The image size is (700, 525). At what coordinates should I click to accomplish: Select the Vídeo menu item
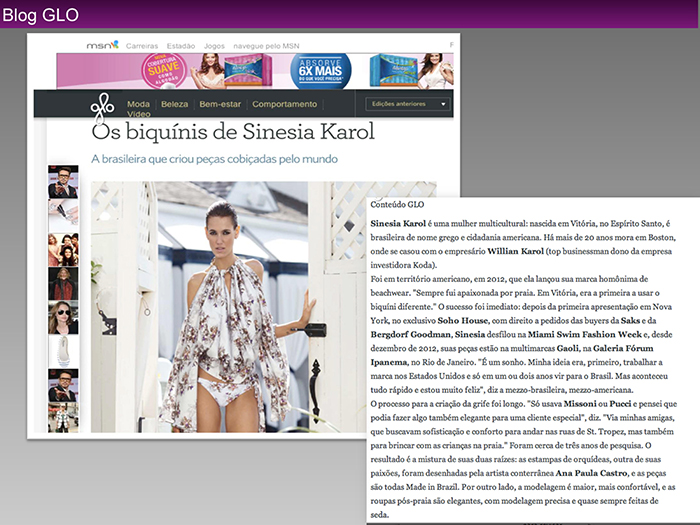(x=139, y=114)
